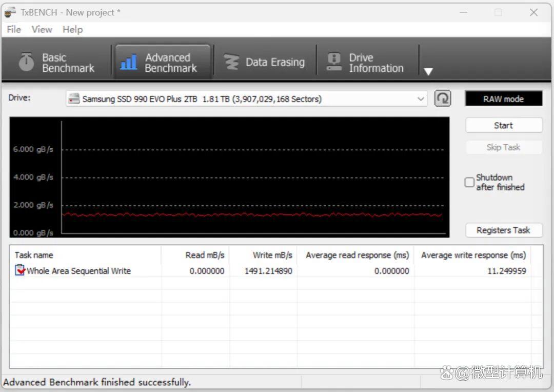
Task: Click the TxBENCH app icon in title bar
Action: [10, 12]
